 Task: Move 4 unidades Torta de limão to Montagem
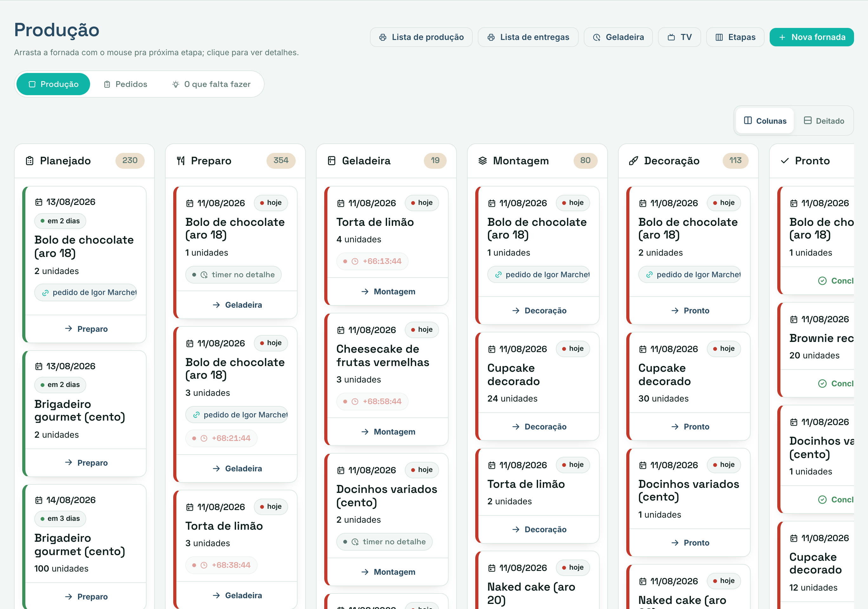388,292
